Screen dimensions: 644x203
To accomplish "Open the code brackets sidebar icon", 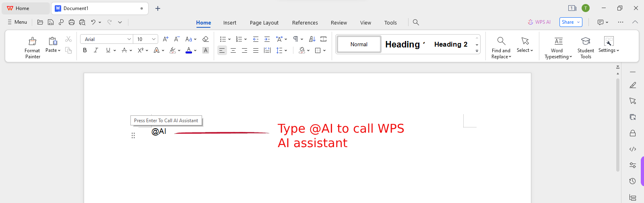I will (633, 149).
